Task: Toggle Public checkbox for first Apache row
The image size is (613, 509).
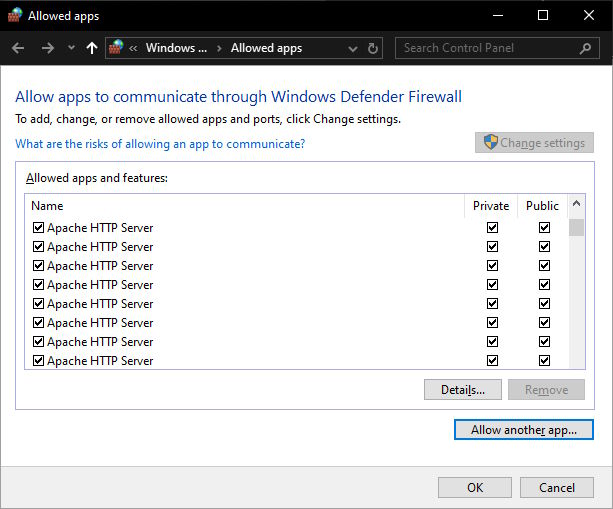Action: tap(544, 228)
